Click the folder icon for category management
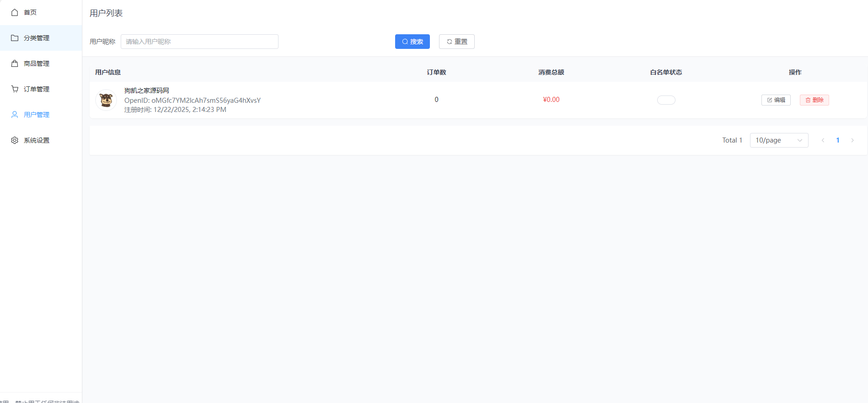This screenshot has width=868, height=403. tap(15, 38)
